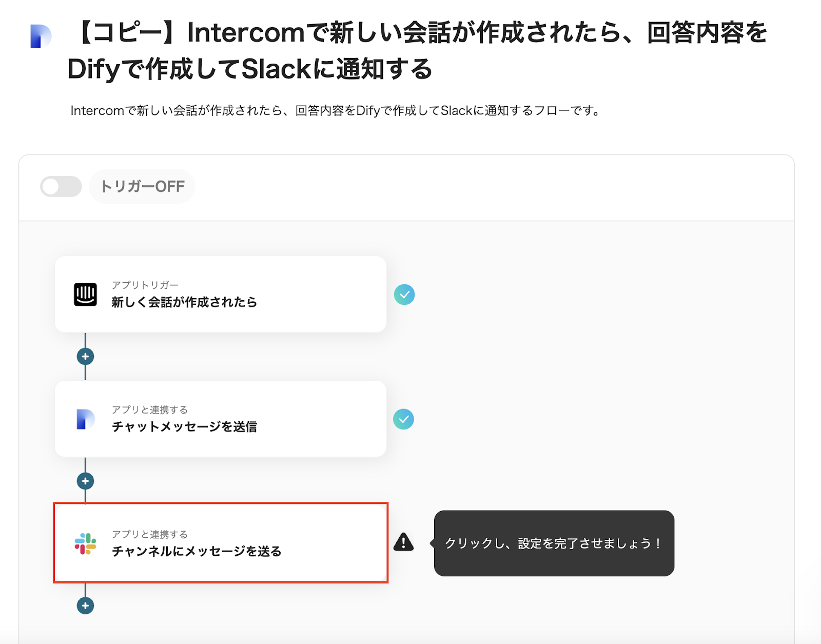Click the Slack icon in channel message step
Image resolution: width=821 pixels, height=644 pixels.
(x=85, y=544)
